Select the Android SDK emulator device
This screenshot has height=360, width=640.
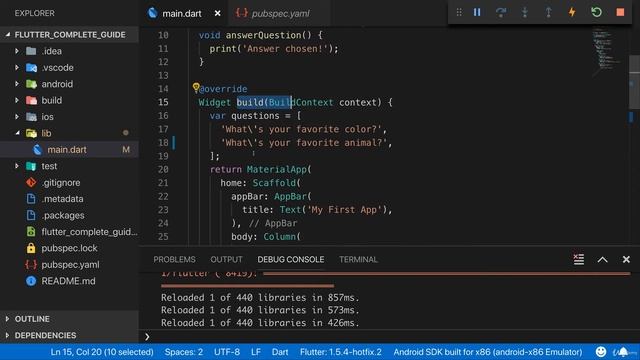488,352
